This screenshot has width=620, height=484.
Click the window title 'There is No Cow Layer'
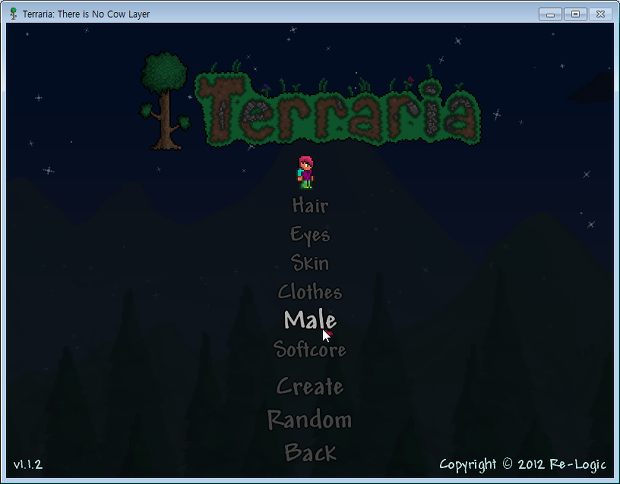tap(104, 14)
